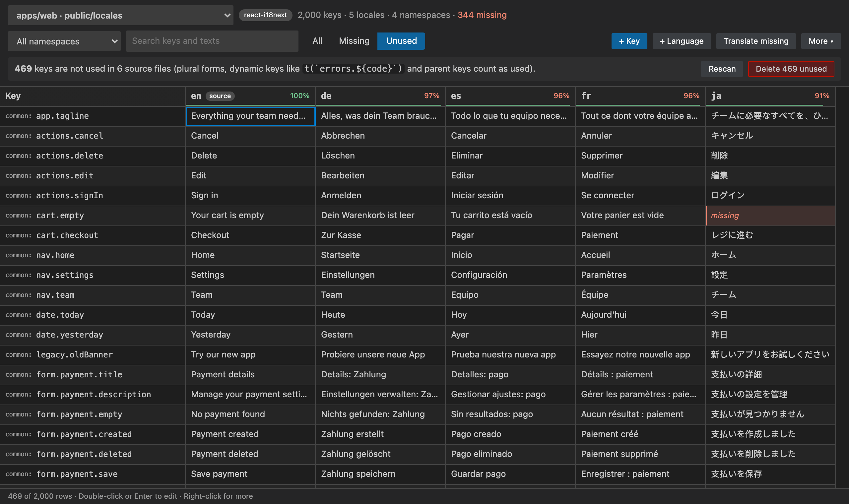The image size is (849, 504).
Task: Click the en source column header
Action: click(250, 96)
